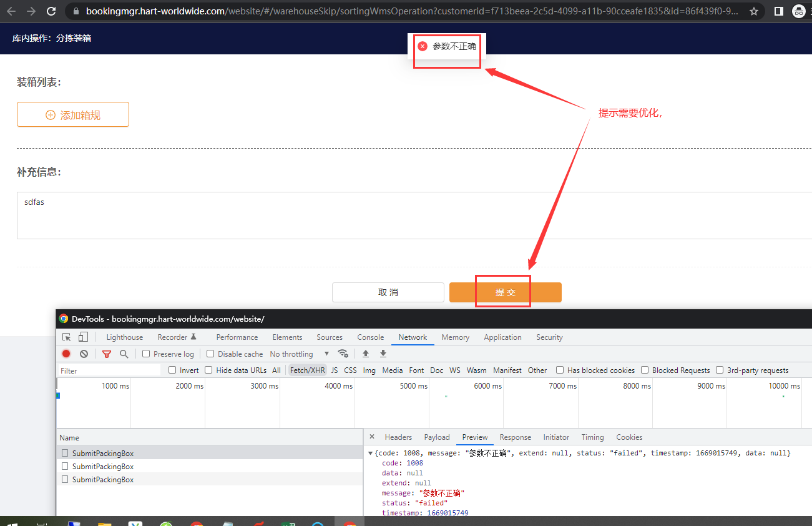
Task: Click the record network log button
Action: tap(66, 354)
